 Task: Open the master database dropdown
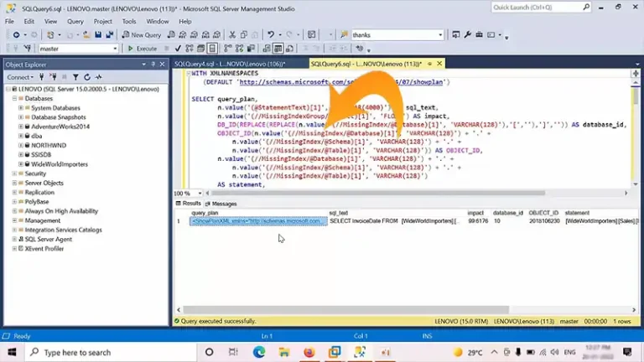point(114,49)
